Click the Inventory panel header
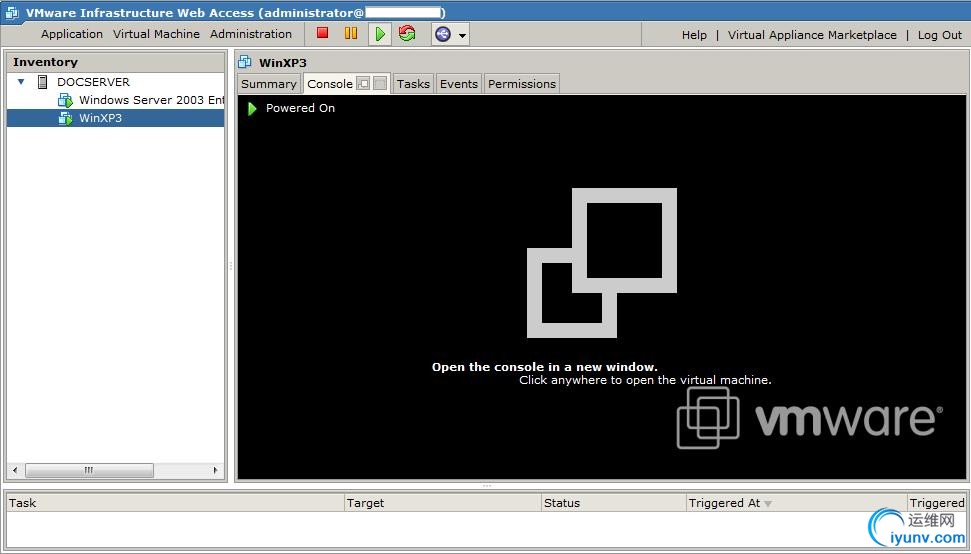 click(115, 62)
